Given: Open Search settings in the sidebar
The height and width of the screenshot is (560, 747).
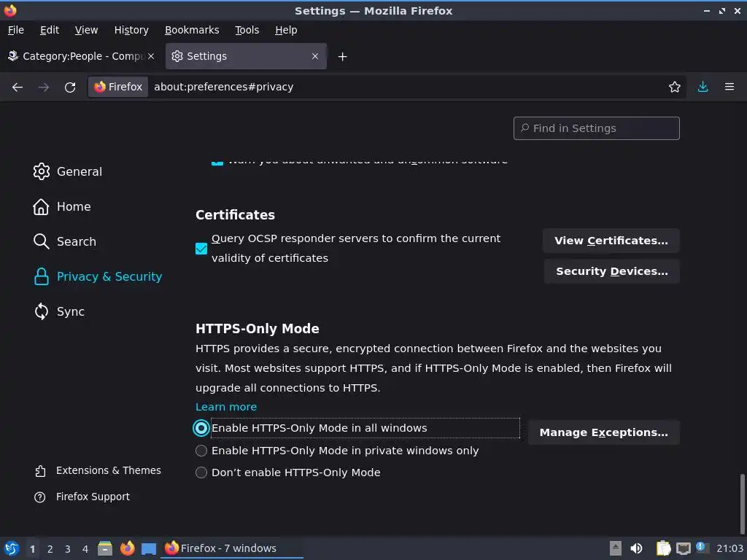Looking at the screenshot, I should 65,241.
